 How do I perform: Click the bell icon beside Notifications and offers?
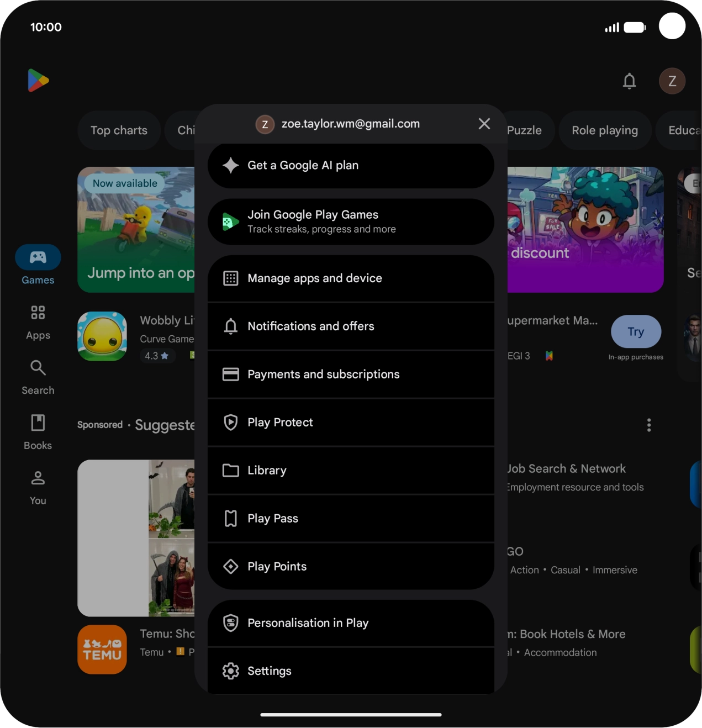point(230,326)
